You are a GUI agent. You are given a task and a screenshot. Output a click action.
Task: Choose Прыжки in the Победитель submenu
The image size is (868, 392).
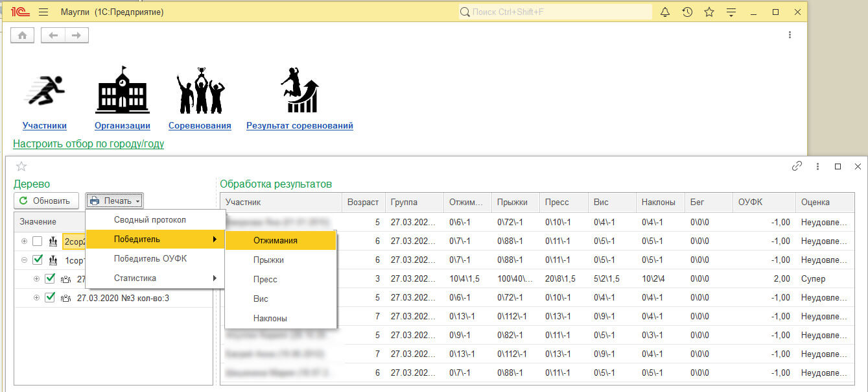pyautogui.click(x=268, y=260)
